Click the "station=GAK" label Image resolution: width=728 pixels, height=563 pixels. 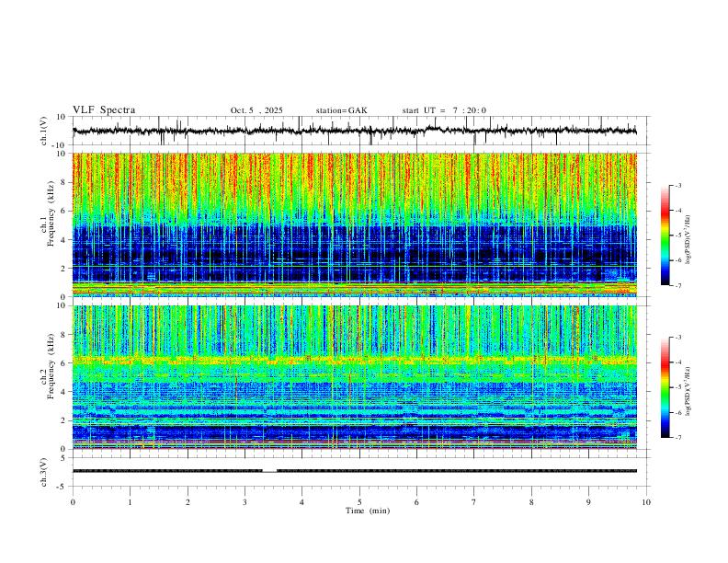pyautogui.click(x=341, y=110)
